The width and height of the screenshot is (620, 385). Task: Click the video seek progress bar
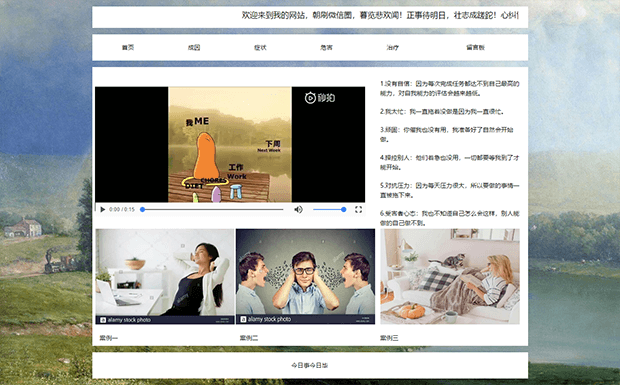(x=213, y=209)
